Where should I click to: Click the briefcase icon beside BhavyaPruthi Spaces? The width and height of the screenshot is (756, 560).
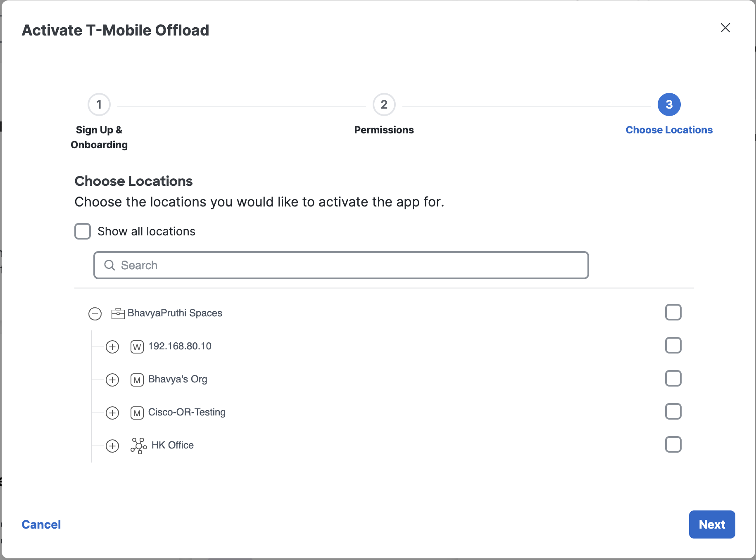[118, 313]
